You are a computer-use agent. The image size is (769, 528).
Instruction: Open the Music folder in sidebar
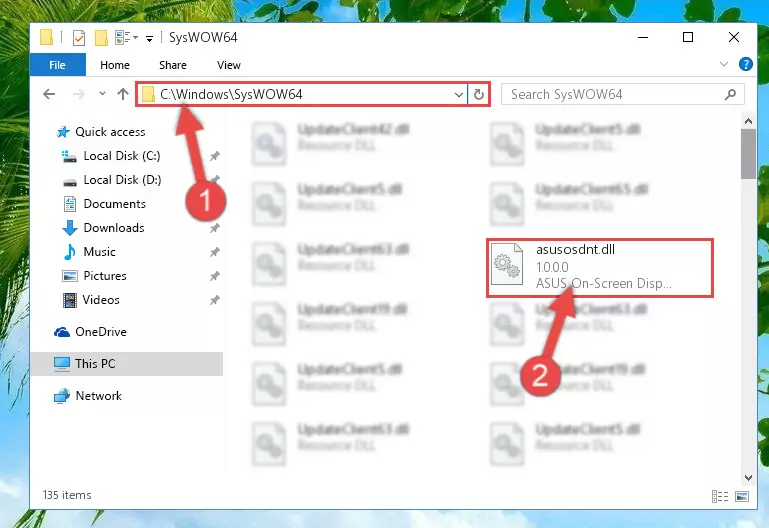[99, 252]
